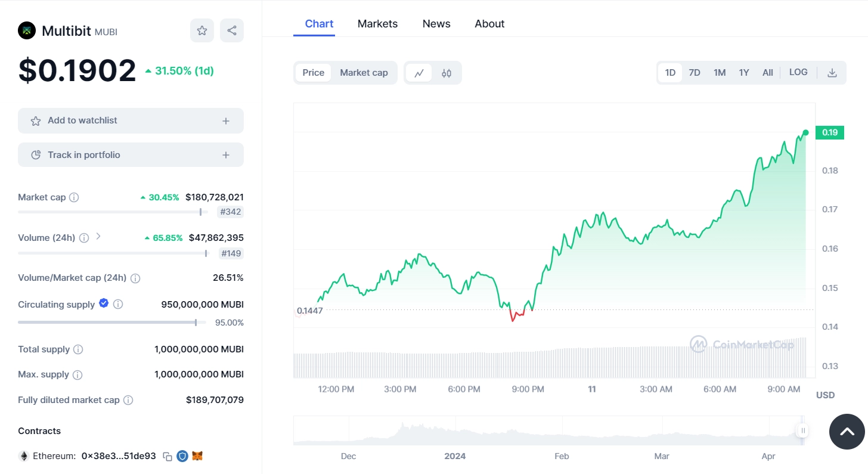Viewport: 868px width, 474px height.
Task: Click the $180,728,021 market cap value
Action: 215,197
